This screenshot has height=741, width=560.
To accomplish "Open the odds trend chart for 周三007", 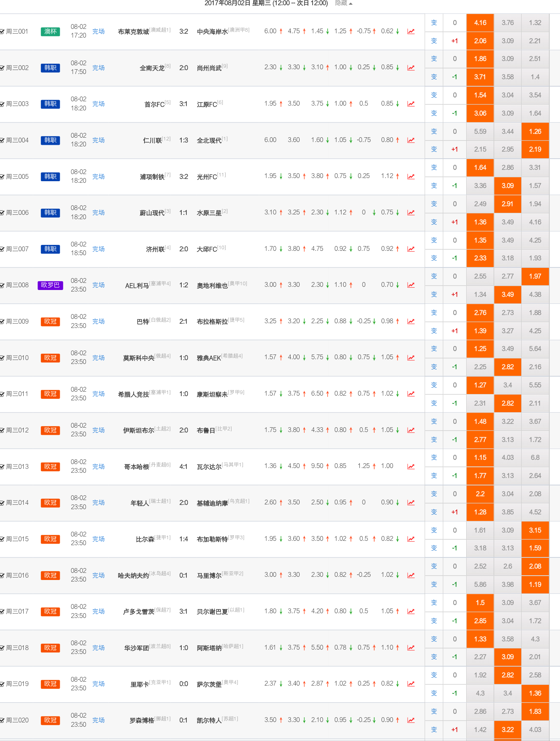I will click(x=411, y=249).
